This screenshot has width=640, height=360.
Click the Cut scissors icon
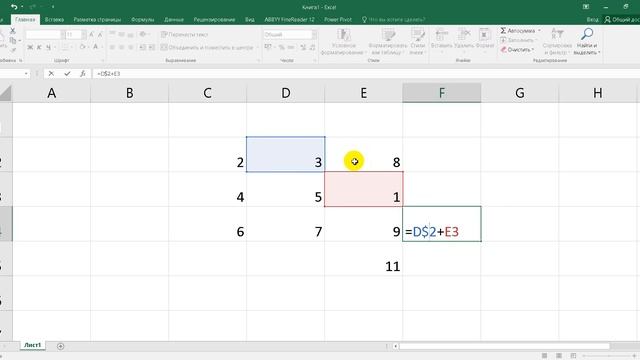tap(13, 31)
